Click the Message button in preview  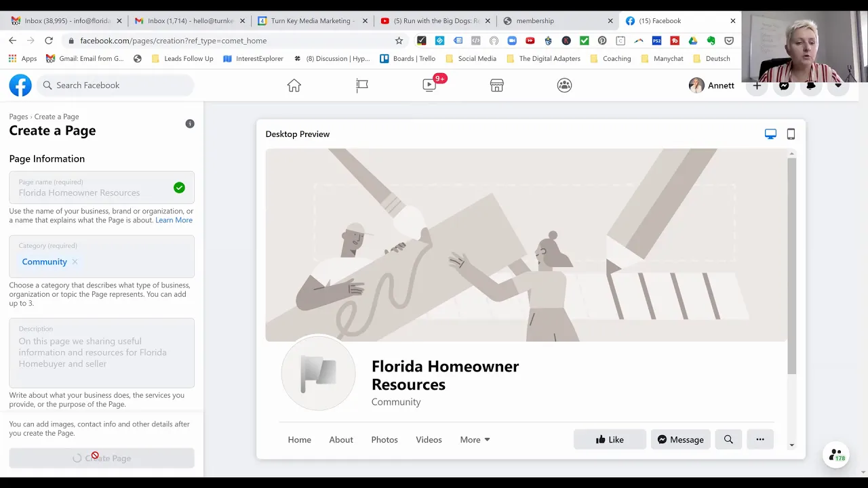tap(680, 439)
